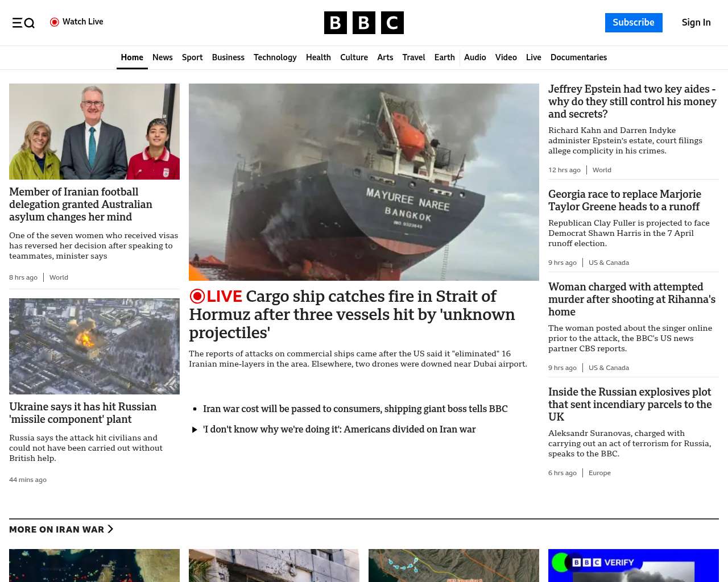Screen dimensions: 728x582
Task: Go to BBC logo homepage
Action: pos(364,23)
